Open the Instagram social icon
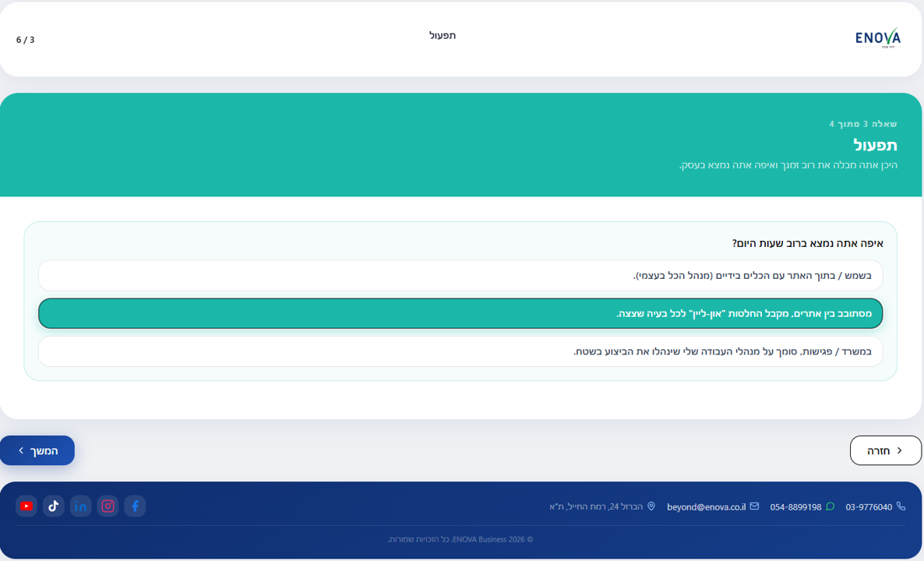 tap(108, 506)
